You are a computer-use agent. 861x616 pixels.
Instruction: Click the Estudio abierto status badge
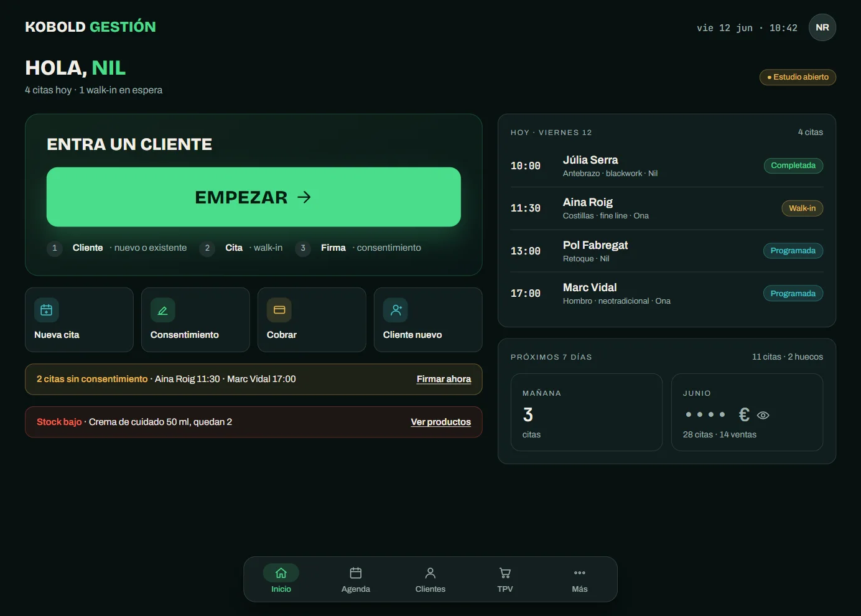point(798,77)
